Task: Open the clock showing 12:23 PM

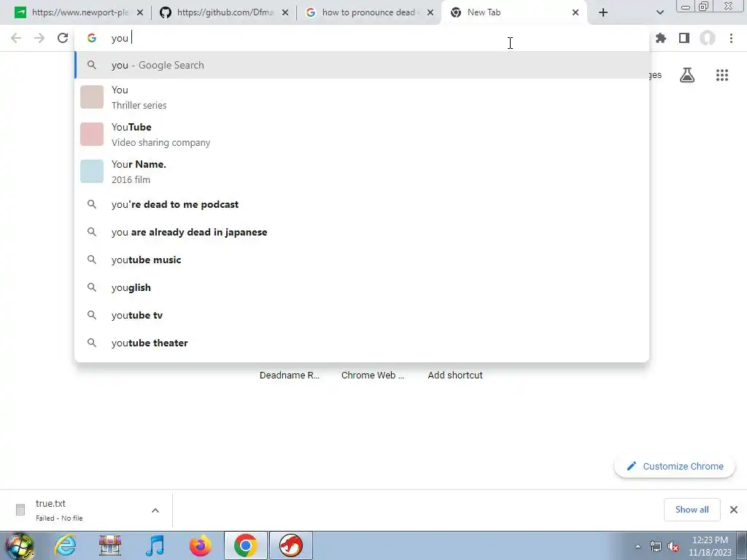Action: (x=710, y=546)
